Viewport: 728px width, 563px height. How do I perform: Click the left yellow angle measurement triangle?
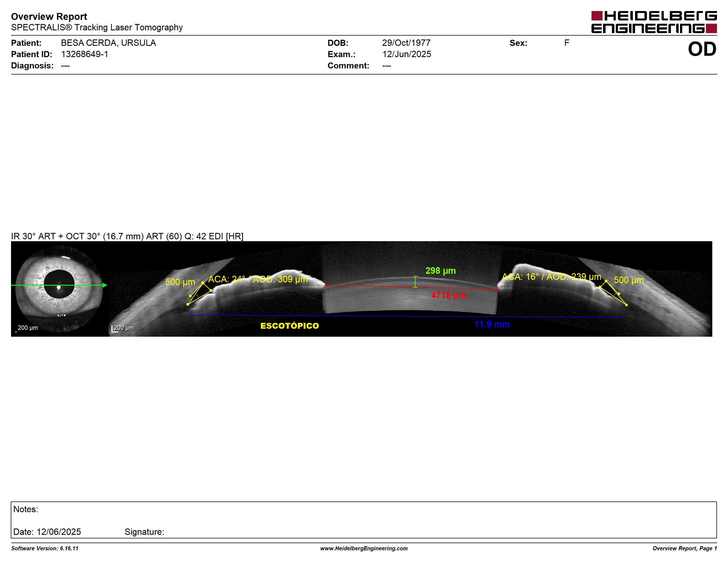click(200, 293)
